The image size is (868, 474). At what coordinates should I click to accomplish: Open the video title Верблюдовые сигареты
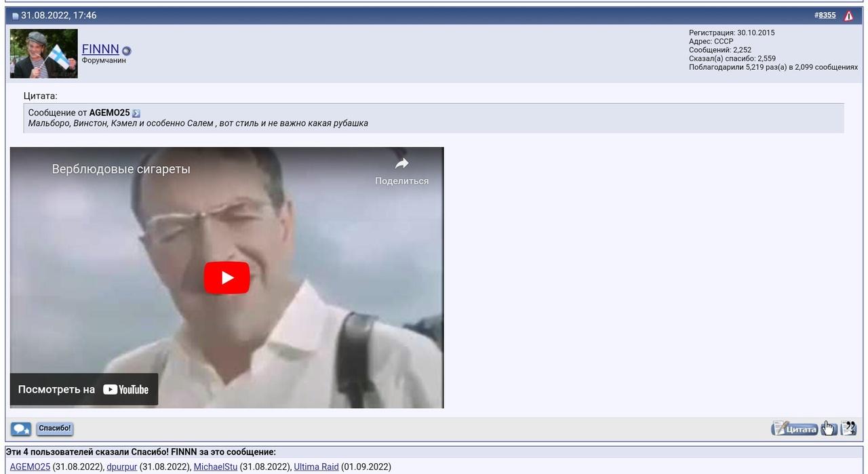tap(121, 169)
